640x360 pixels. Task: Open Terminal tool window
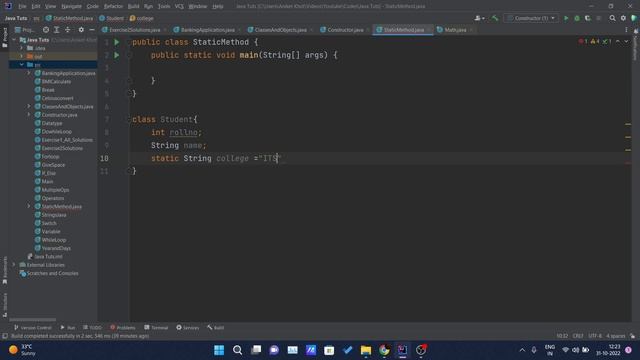[156, 327]
